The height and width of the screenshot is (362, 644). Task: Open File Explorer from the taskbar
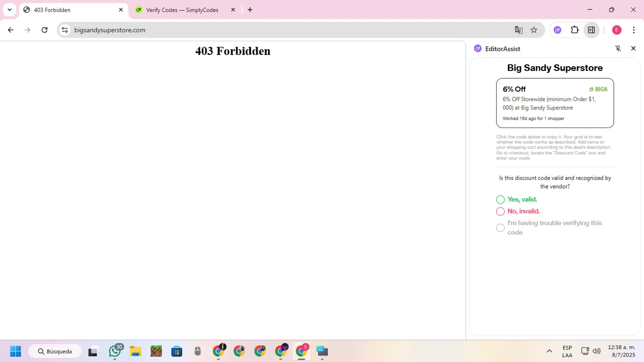coord(135,351)
